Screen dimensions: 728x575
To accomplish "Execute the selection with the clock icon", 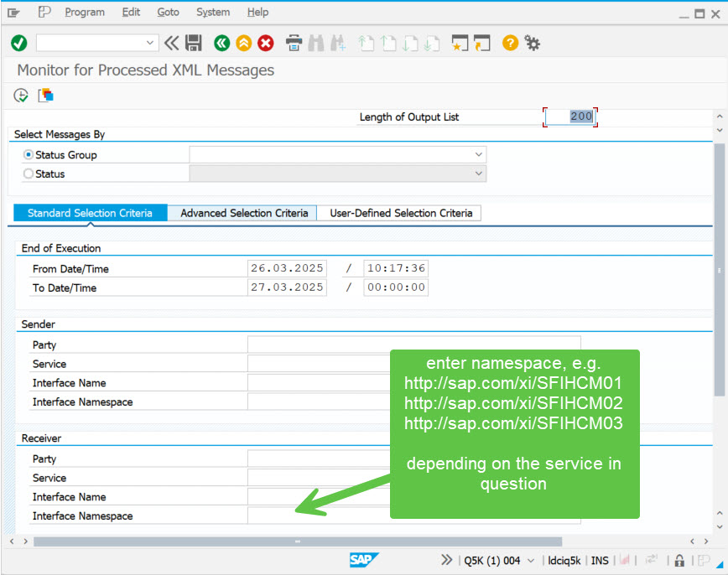I will (21, 96).
